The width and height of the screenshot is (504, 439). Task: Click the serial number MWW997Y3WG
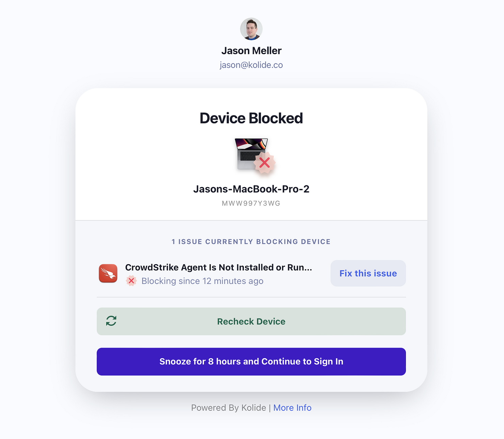coord(251,203)
